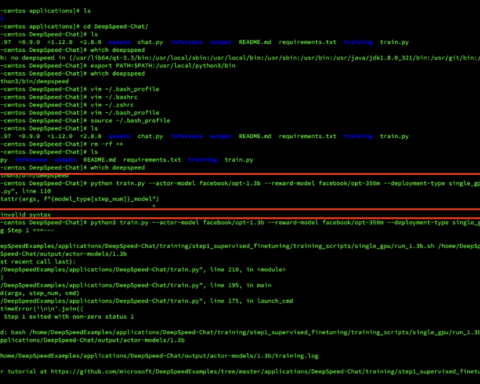Click the 'st recent call last):' line
The width and height of the screenshot is (480, 384).
click(38, 262)
